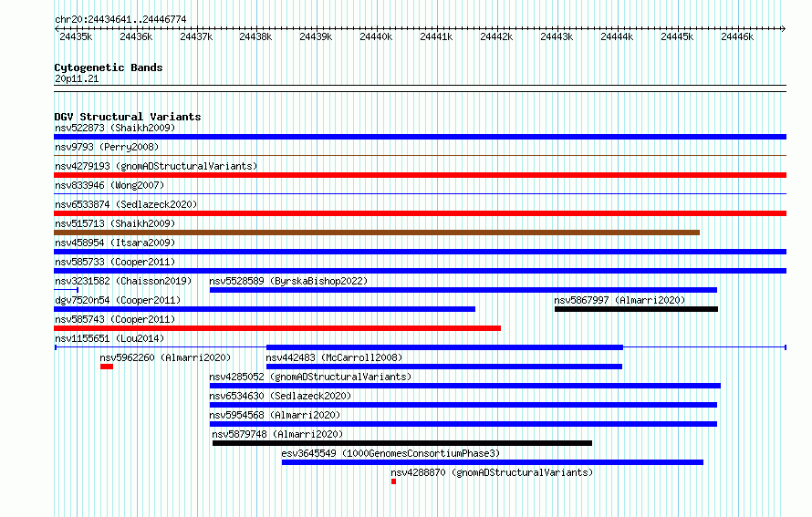Screen dimensions: 812x517
Task: Click the blue bar under nsv6534630
Action: pyautogui.click(x=463, y=405)
